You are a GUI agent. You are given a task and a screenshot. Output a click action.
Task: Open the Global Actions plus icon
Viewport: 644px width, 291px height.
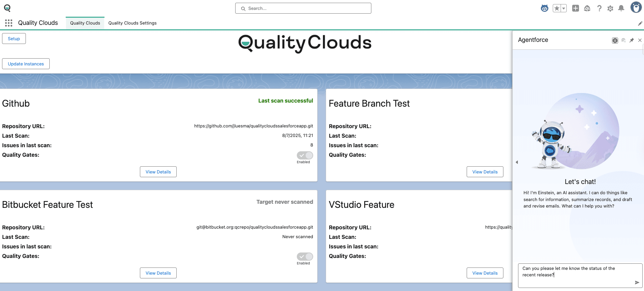pos(576,8)
